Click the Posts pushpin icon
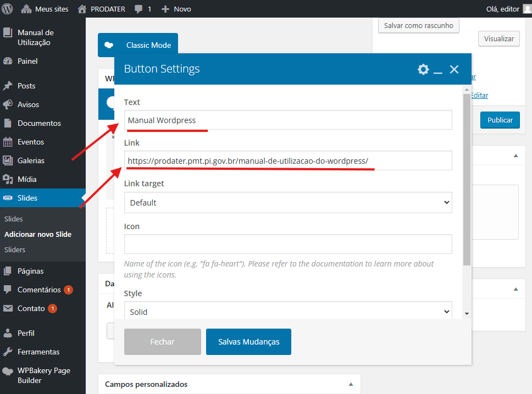532x394 pixels. tap(8, 86)
